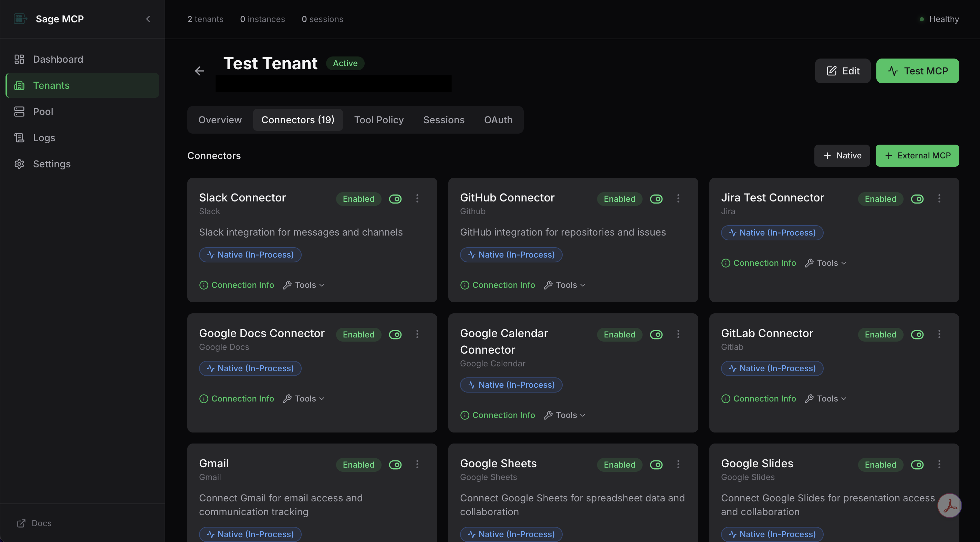The image size is (980, 542).
Task: Toggle the GitLab Connector eye switch
Action: [x=917, y=335]
